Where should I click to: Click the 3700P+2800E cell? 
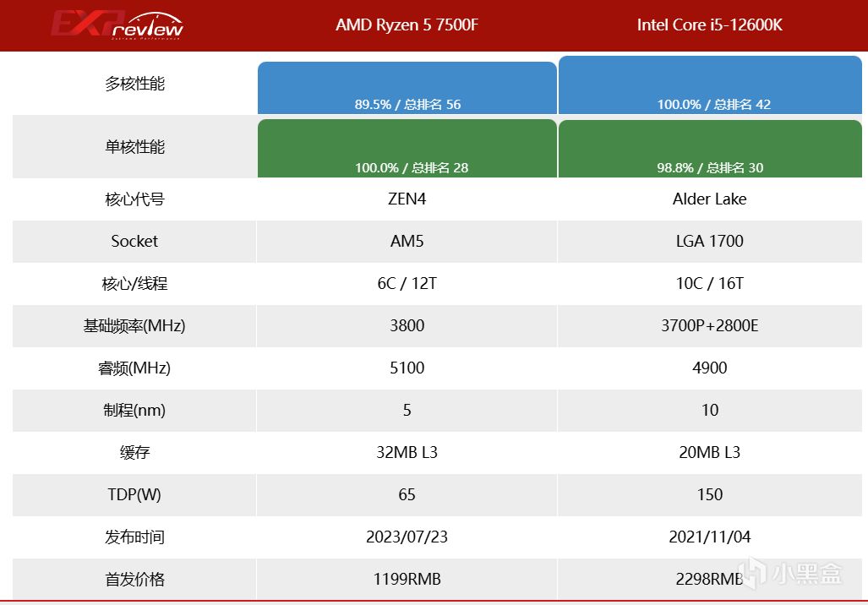pos(710,325)
